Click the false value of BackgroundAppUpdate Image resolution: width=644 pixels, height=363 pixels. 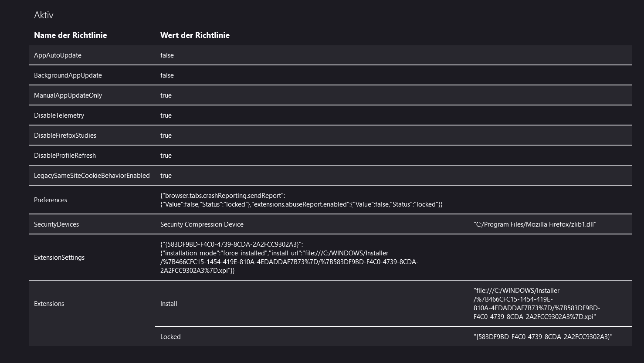tap(167, 75)
